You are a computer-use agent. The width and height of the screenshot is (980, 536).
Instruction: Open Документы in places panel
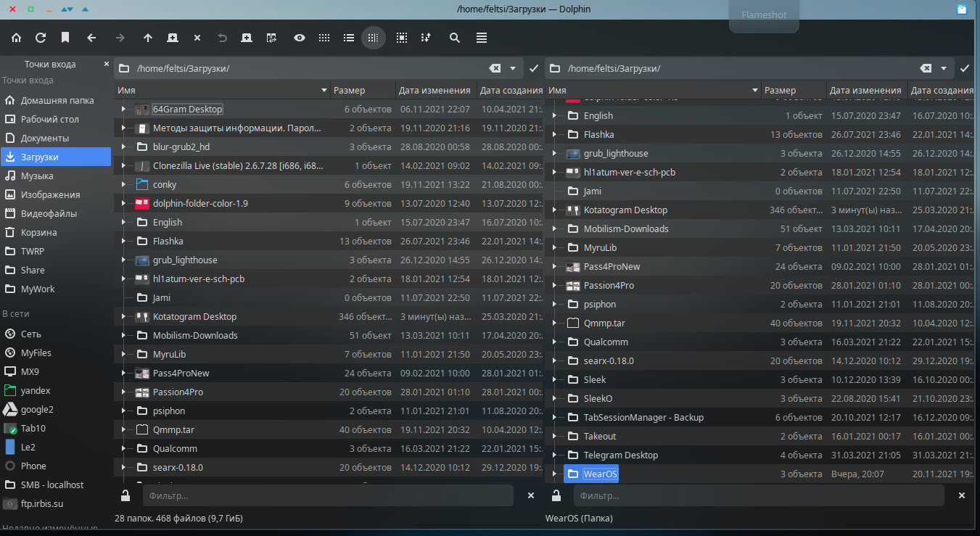click(56, 138)
